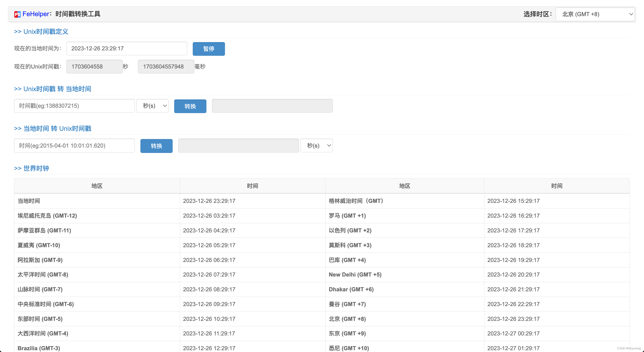Click the >> 世界时钟 section heading
Screen dimensions: 644x352
click(x=32, y=168)
